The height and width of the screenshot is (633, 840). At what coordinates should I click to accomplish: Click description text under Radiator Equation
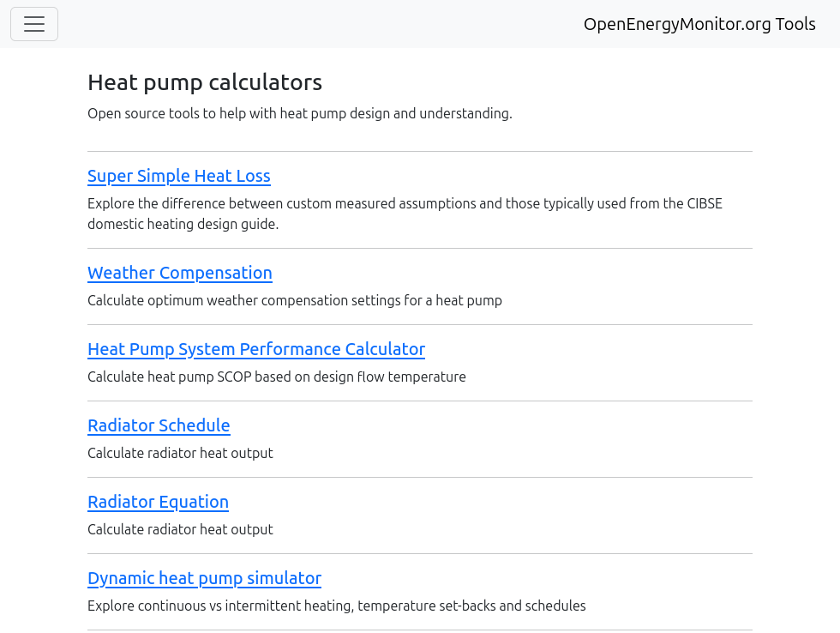(x=180, y=529)
